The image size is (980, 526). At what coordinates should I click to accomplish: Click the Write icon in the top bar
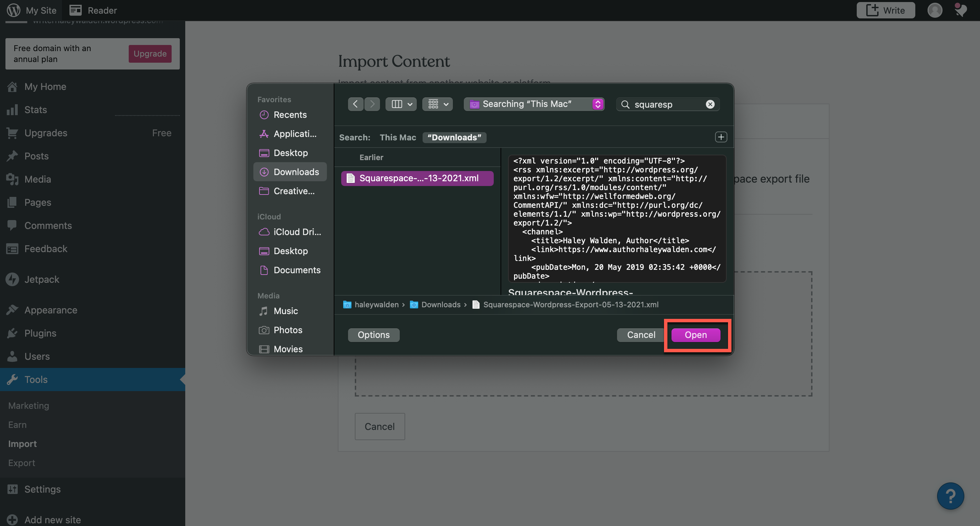tap(873, 10)
